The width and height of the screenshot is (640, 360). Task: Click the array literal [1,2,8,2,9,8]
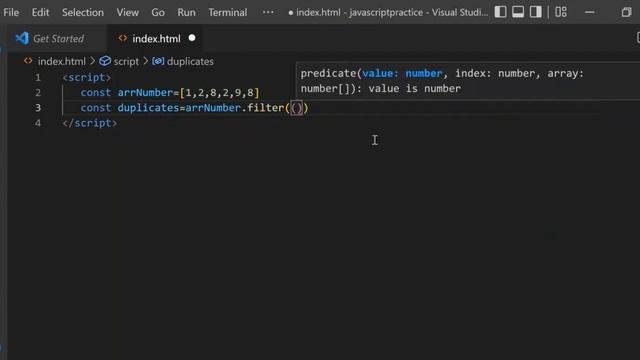pyautogui.click(x=220, y=93)
